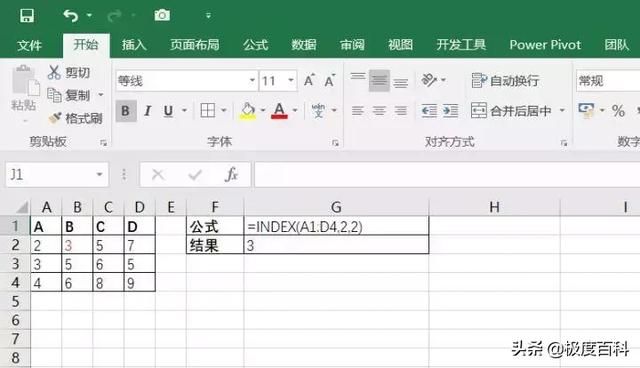Click the Undo arrow icon
Image resolution: width=640 pixels, height=368 pixels.
[71, 16]
